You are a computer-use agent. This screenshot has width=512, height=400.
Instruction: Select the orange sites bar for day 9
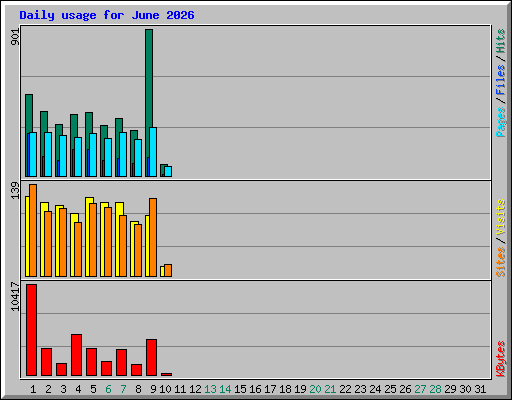(153, 237)
